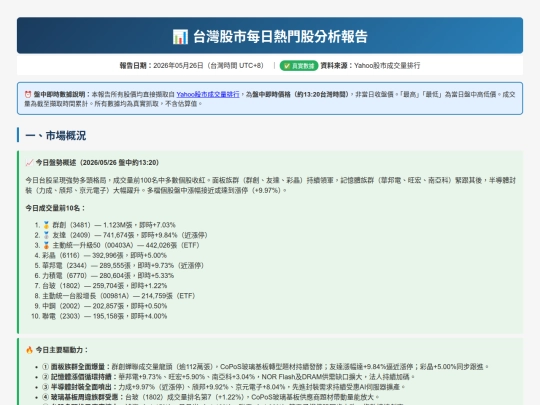Click the 資料來源 label

click(x=336, y=65)
